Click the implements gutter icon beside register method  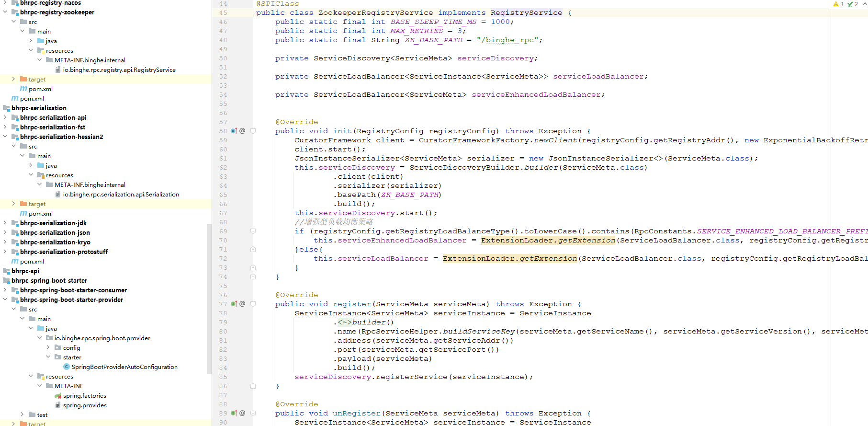[x=234, y=304]
